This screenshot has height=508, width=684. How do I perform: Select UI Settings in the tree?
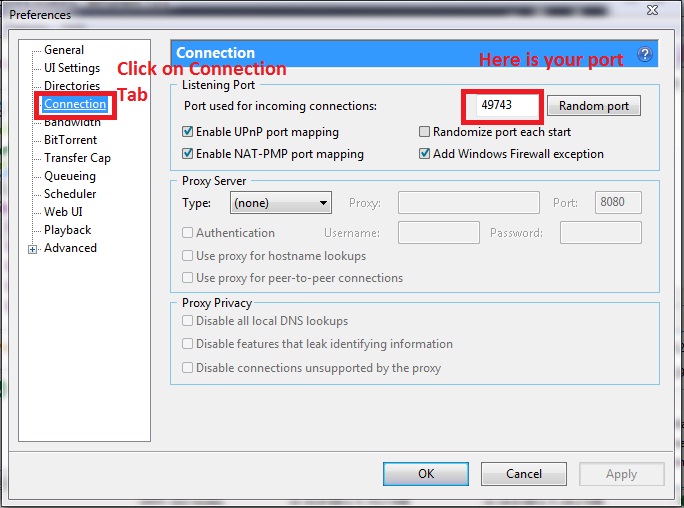pyautogui.click(x=72, y=68)
